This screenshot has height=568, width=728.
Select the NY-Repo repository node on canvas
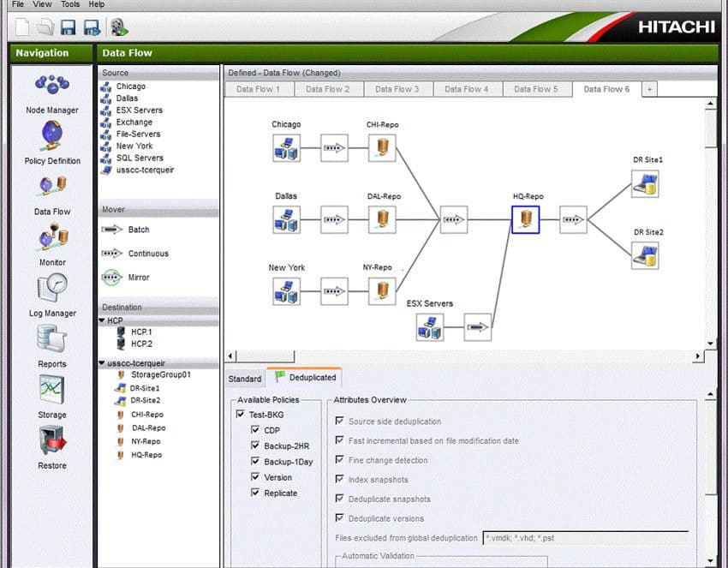click(x=382, y=291)
